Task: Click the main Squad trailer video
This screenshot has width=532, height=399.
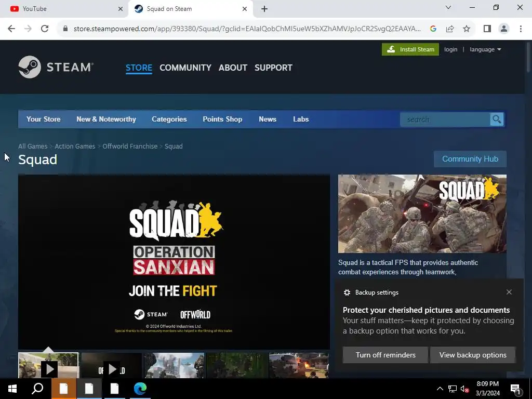Action: click(174, 262)
